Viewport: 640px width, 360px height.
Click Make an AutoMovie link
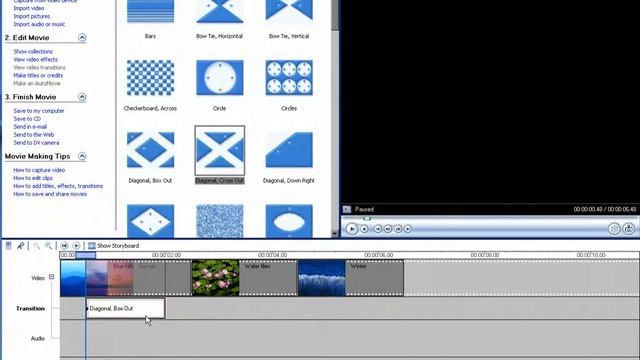pos(37,83)
